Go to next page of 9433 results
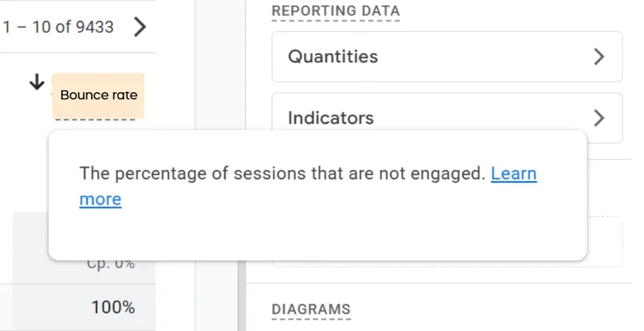 pyautogui.click(x=140, y=27)
